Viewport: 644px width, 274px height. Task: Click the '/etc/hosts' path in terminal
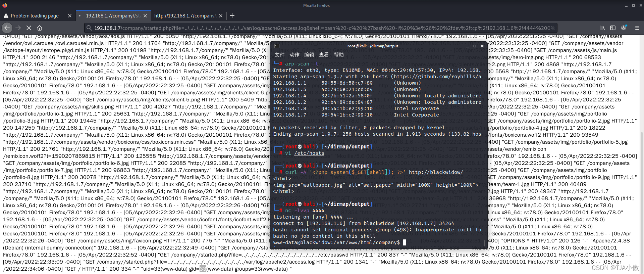click(309, 153)
